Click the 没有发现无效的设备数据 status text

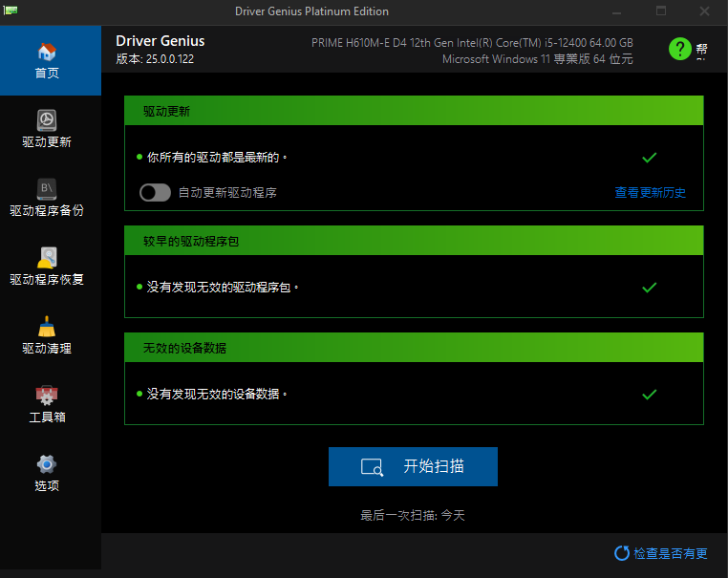[216, 395]
